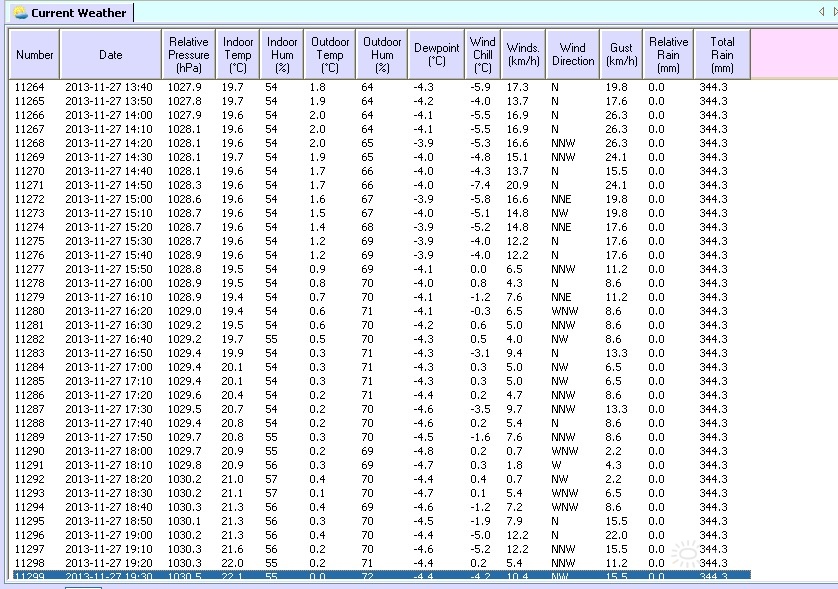Sort by the Number column header
Viewport: 838px width, 589px height.
[35, 55]
